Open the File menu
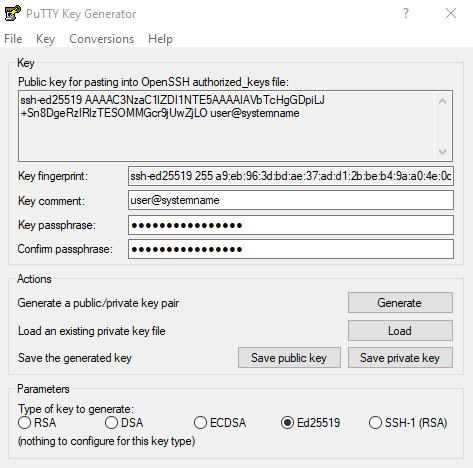The height and width of the screenshot is (468, 473). (13, 39)
